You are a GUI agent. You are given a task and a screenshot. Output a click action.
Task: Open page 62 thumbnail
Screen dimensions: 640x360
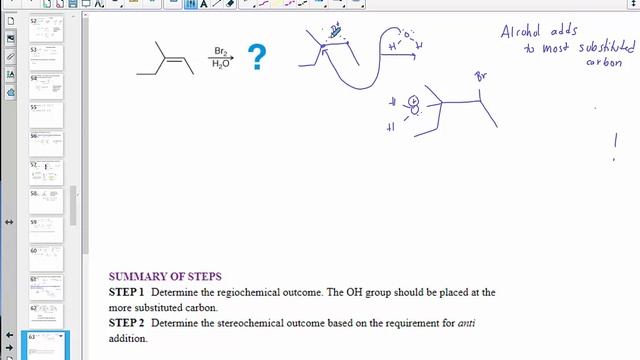[46, 316]
